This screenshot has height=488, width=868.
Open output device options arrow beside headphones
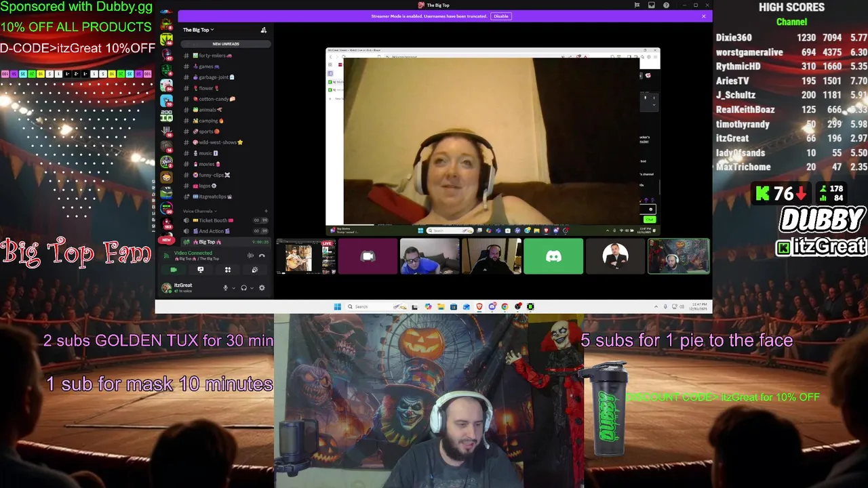coord(252,288)
